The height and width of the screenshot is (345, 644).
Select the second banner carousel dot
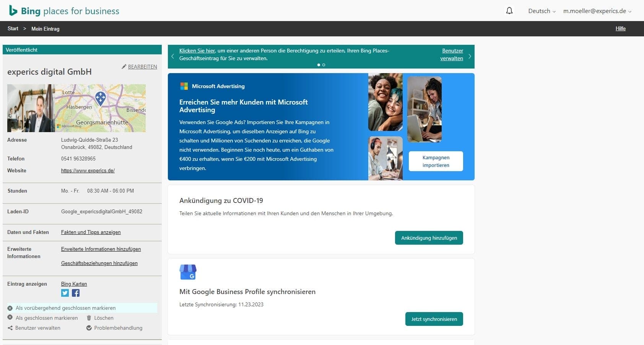(324, 65)
